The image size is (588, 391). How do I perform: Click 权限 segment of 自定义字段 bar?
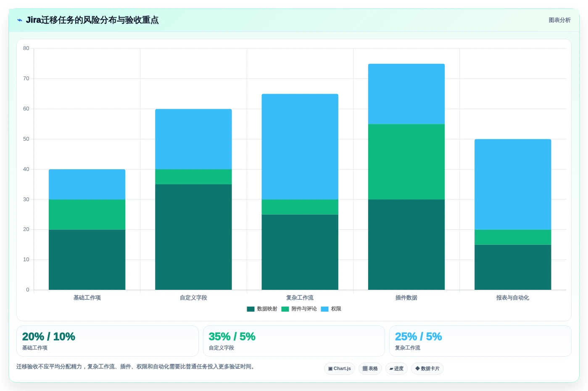pos(193,139)
